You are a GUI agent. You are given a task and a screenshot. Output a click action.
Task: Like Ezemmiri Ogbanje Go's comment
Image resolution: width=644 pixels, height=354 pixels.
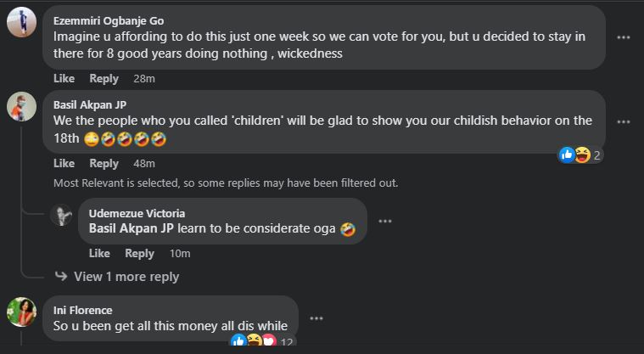(64, 79)
